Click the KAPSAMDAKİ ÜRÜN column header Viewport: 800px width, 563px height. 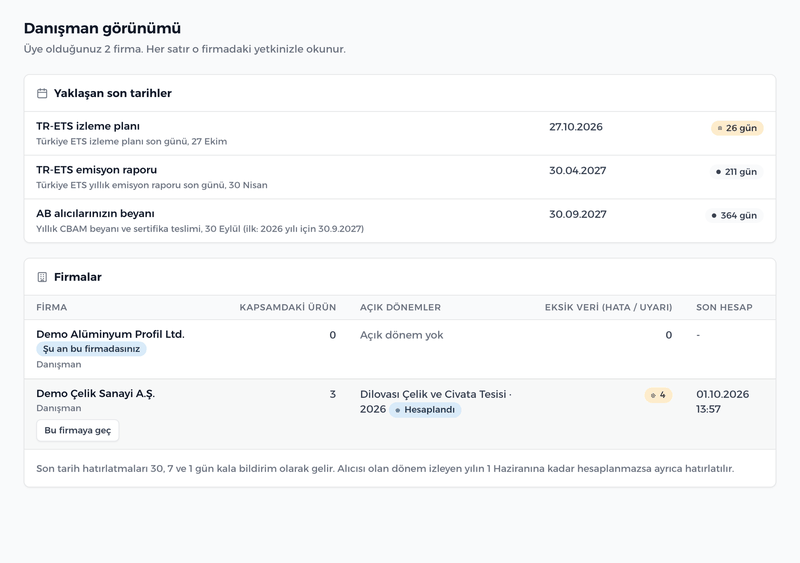[x=288, y=308]
